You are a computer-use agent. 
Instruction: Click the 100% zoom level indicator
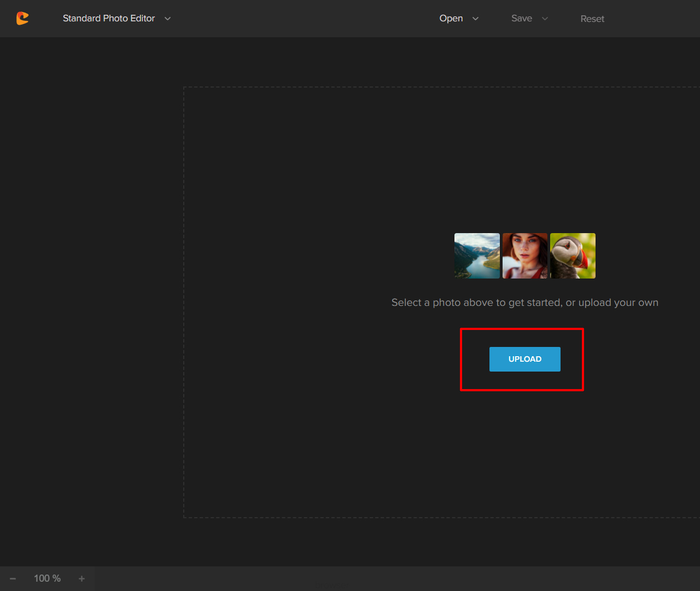pos(47,578)
